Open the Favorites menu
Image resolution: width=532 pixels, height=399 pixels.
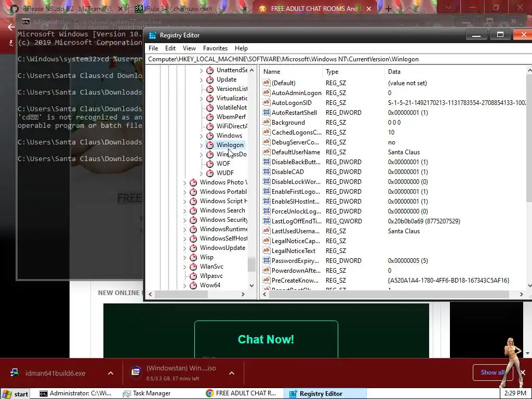[x=215, y=48]
